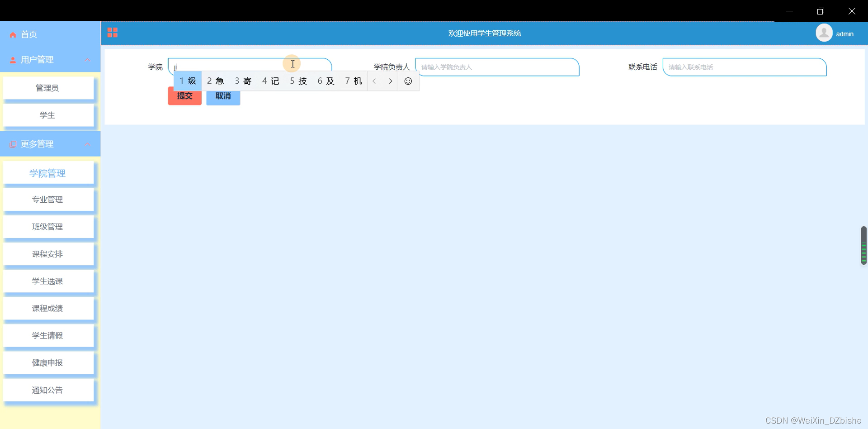
Task: Click the admin avatar icon
Action: click(824, 33)
